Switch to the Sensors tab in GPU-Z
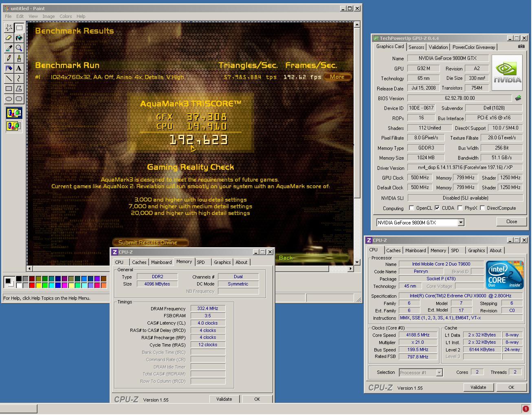This screenshot has height=415, width=532. pyautogui.click(x=416, y=47)
